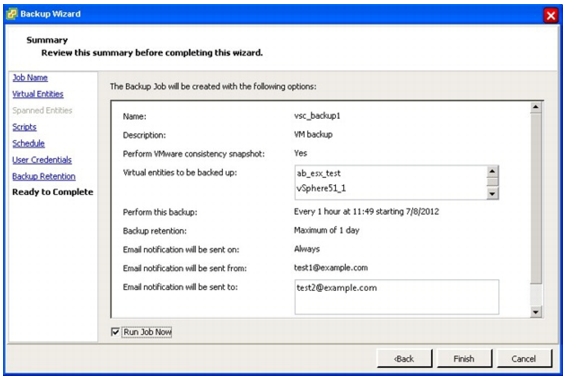This screenshot has width=580, height=381.
Task: Click the Backup Wizard title bar icon
Action: pyautogui.click(x=12, y=14)
